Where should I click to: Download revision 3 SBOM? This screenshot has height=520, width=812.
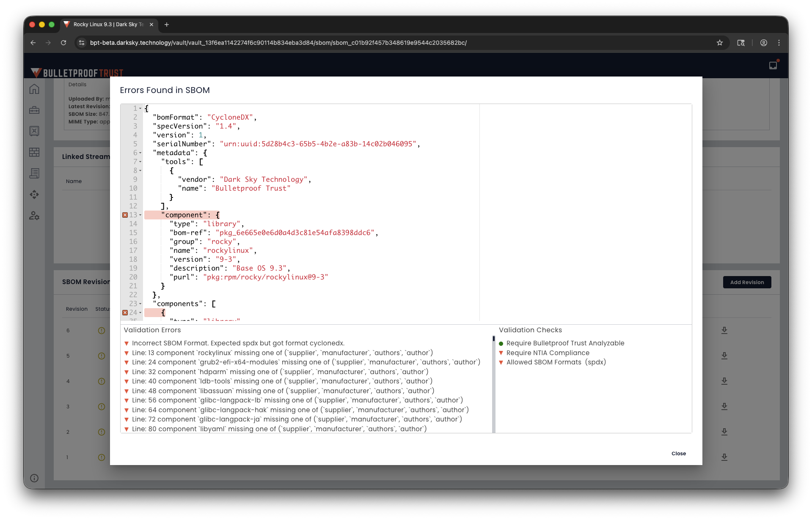pyautogui.click(x=724, y=406)
